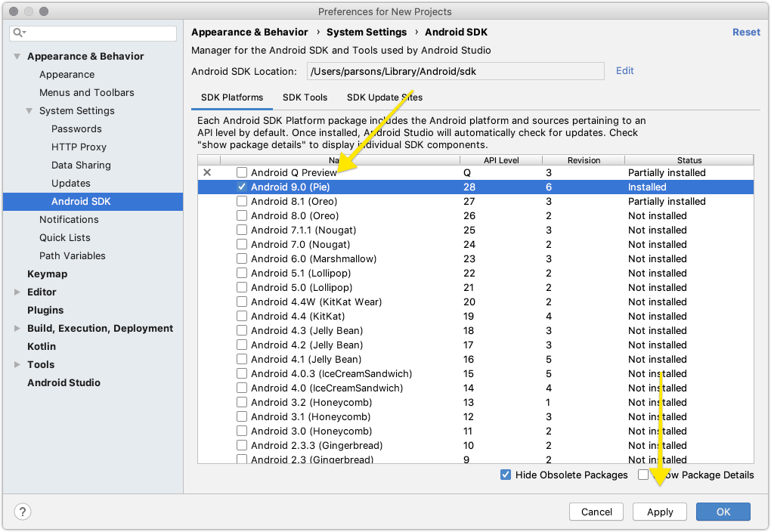Open the SDK Update Sites tab

pyautogui.click(x=385, y=97)
